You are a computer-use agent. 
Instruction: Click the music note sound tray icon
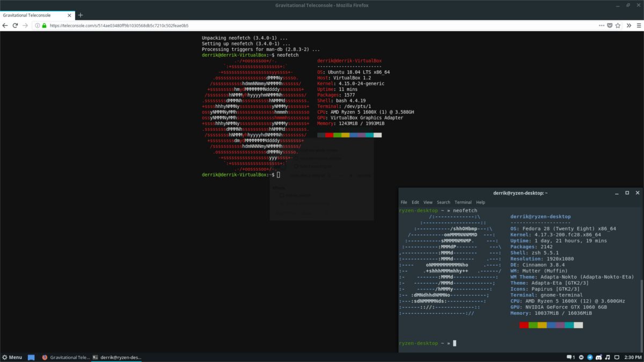[607, 357]
